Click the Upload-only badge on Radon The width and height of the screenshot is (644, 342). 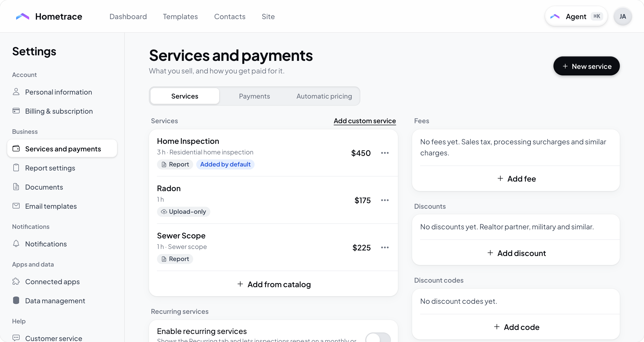pos(183,212)
